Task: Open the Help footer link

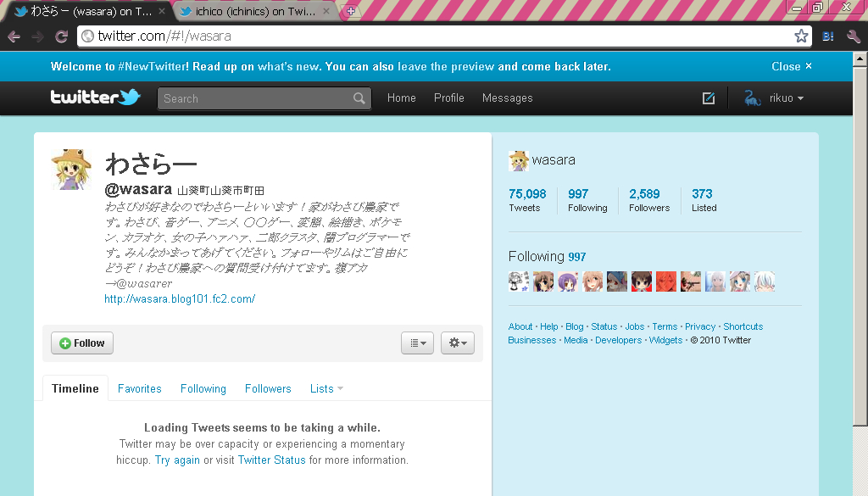Action: 549,326
